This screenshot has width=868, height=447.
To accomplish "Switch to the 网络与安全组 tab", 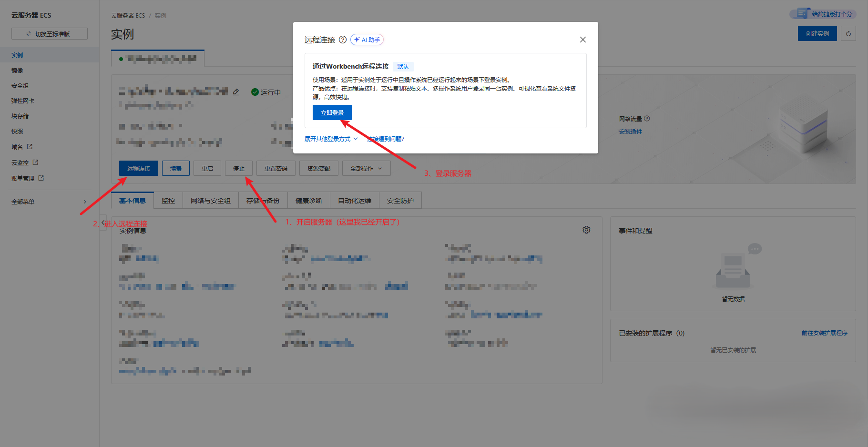I will tap(211, 201).
